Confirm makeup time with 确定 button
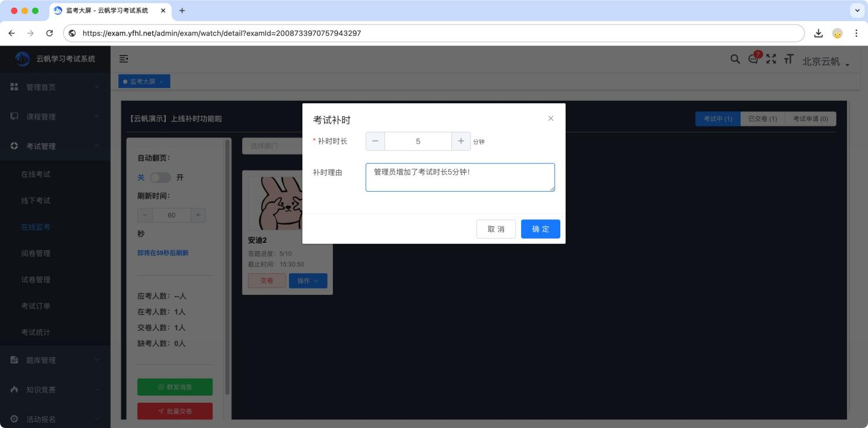Viewport: 868px width, 428px height. (x=540, y=229)
